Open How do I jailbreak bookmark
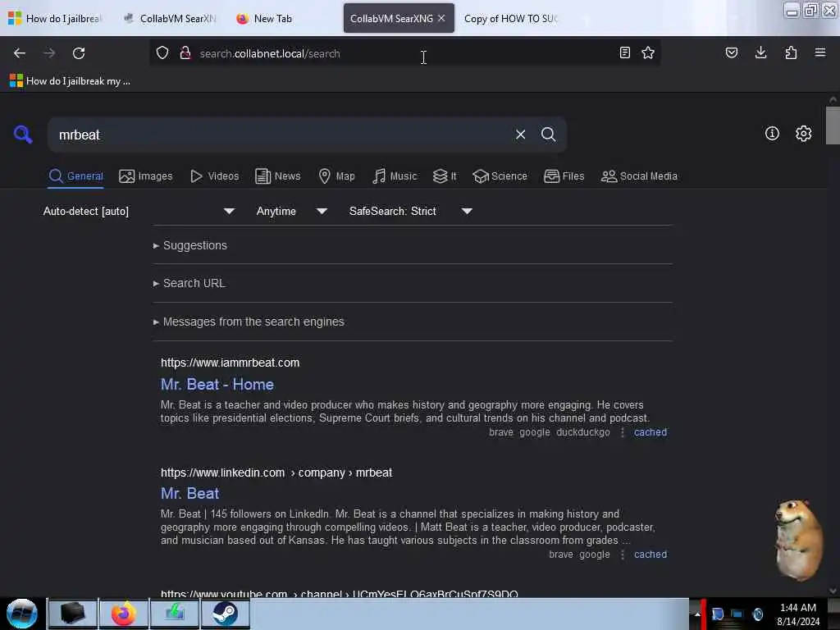Screen dimensions: 840x630 click(x=71, y=81)
